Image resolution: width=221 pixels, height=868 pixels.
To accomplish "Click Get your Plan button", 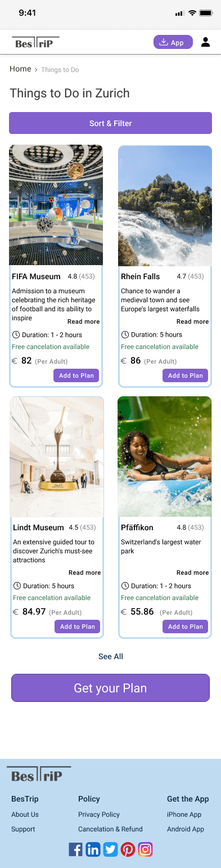I will click(x=110, y=688).
